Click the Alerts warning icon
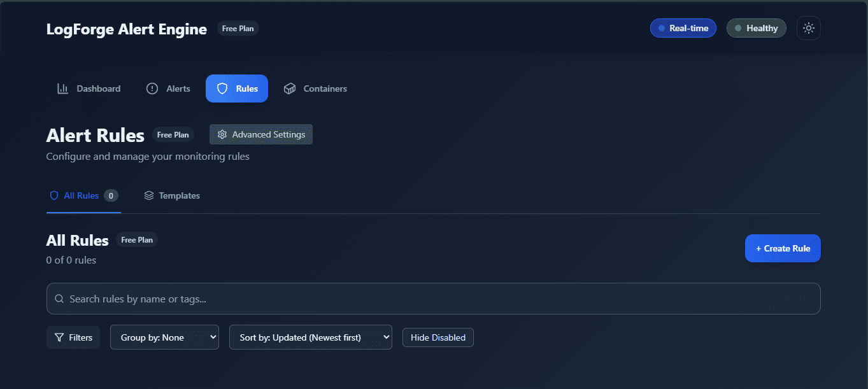Screen dimensions: 868x389 point(152,88)
